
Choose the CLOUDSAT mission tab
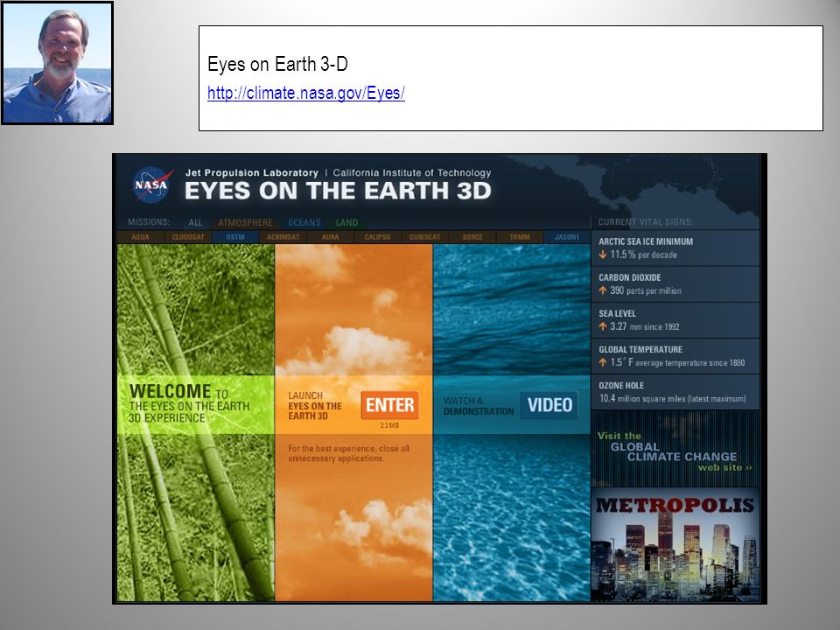coord(188,237)
